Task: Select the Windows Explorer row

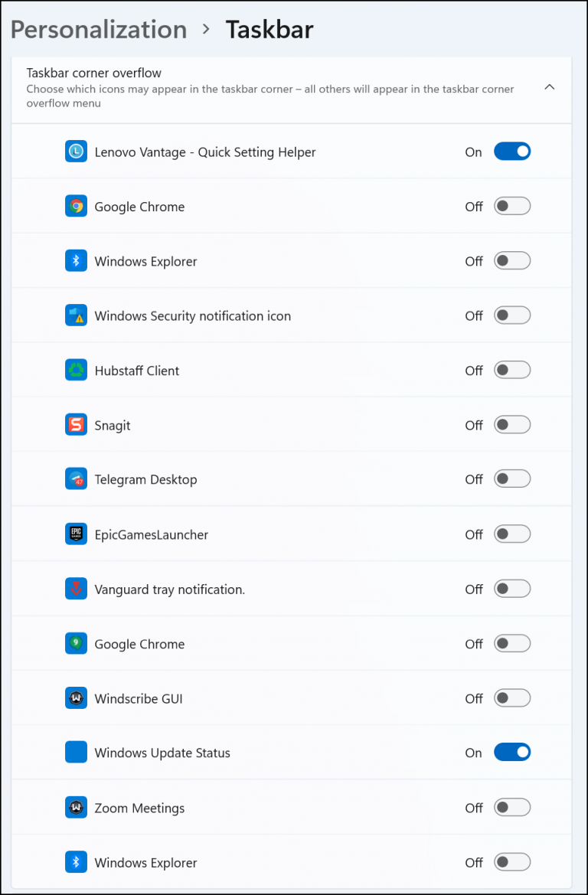Action: 145,260
